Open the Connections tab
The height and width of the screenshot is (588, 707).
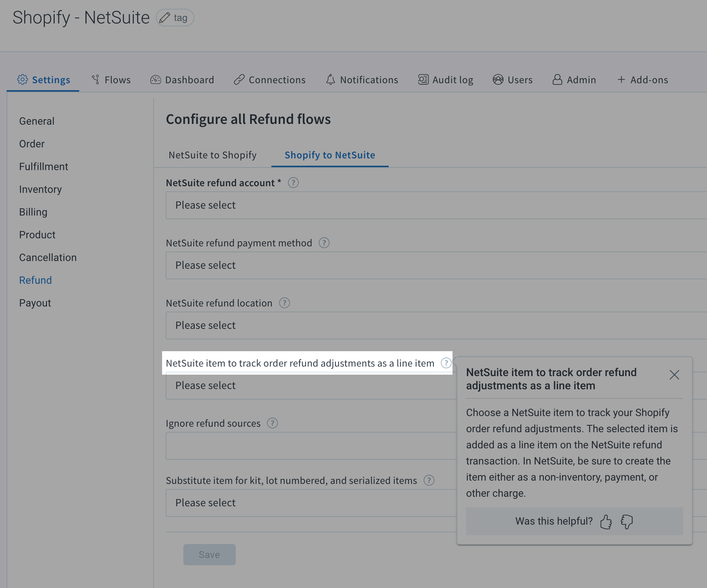pyautogui.click(x=270, y=80)
